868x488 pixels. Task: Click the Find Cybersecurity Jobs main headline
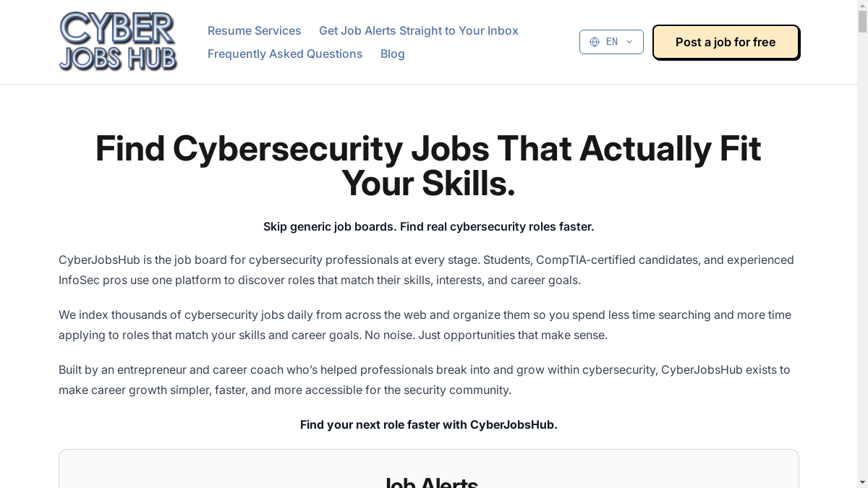tap(428, 166)
